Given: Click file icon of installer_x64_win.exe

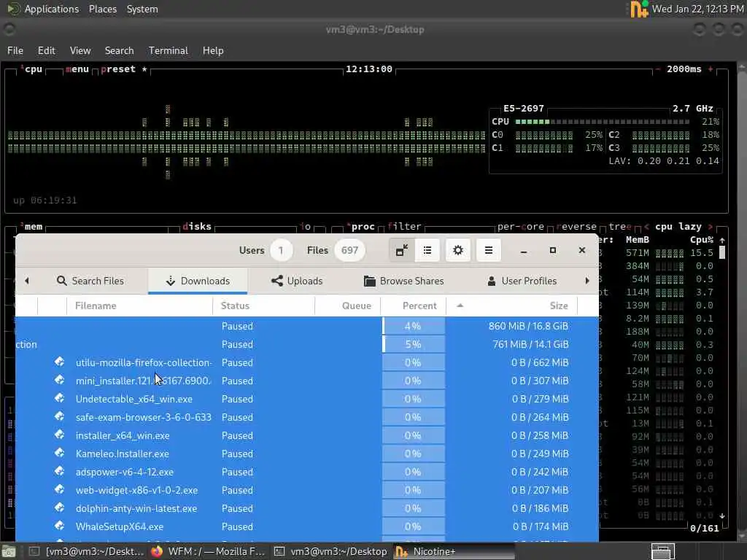Looking at the screenshot, I should [x=59, y=435].
